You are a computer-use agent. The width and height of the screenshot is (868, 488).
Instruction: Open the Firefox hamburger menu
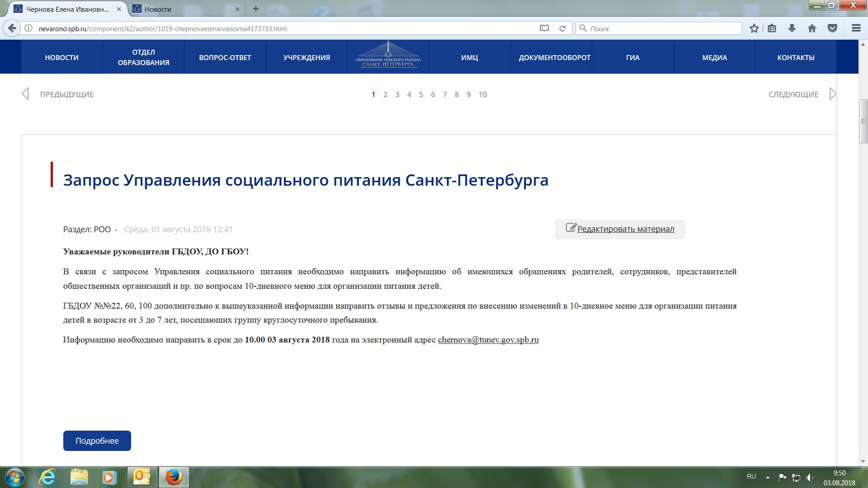point(856,28)
